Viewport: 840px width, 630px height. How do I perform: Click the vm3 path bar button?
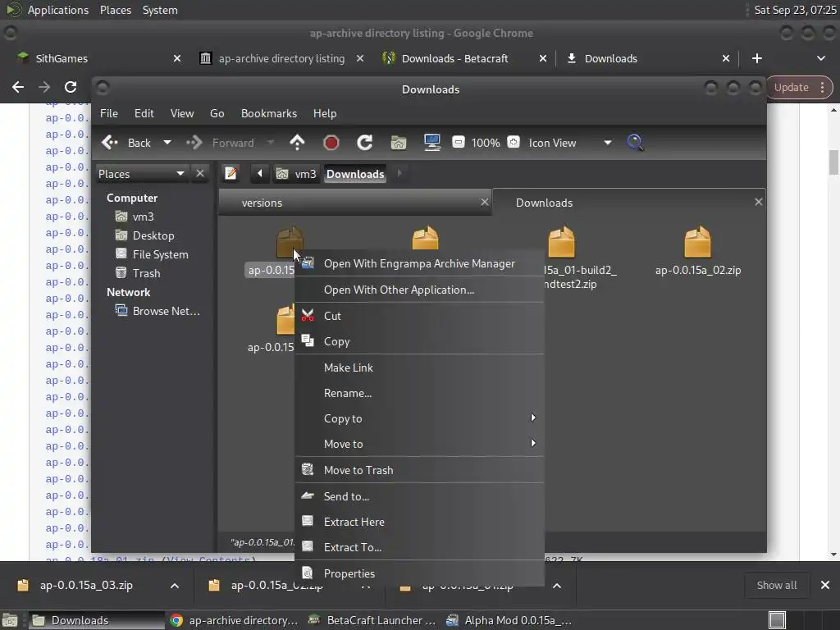tap(296, 174)
